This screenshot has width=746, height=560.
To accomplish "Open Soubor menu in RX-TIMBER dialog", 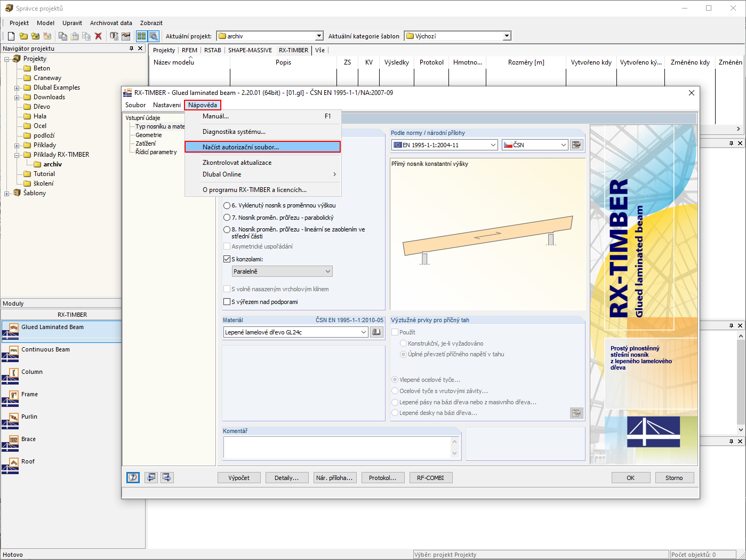I will tap(135, 105).
